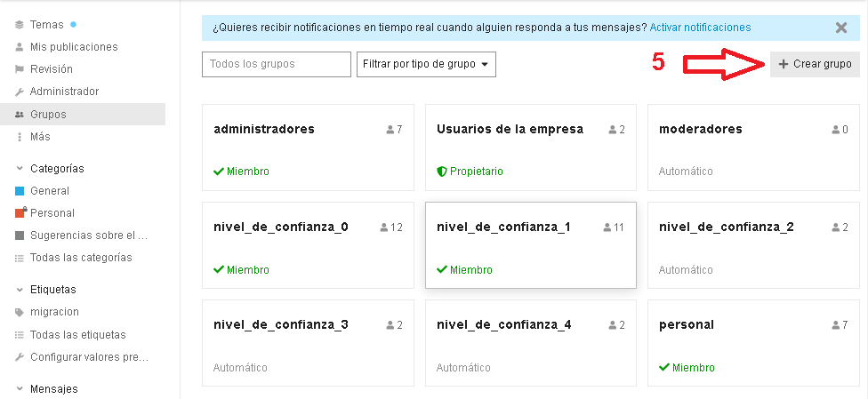The image size is (868, 399).
Task: Click the Activar notificaciones link
Action: [x=700, y=28]
